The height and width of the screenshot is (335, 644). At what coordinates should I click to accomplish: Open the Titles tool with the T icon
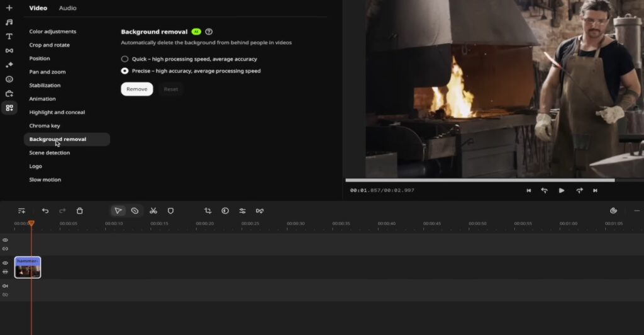[9, 36]
